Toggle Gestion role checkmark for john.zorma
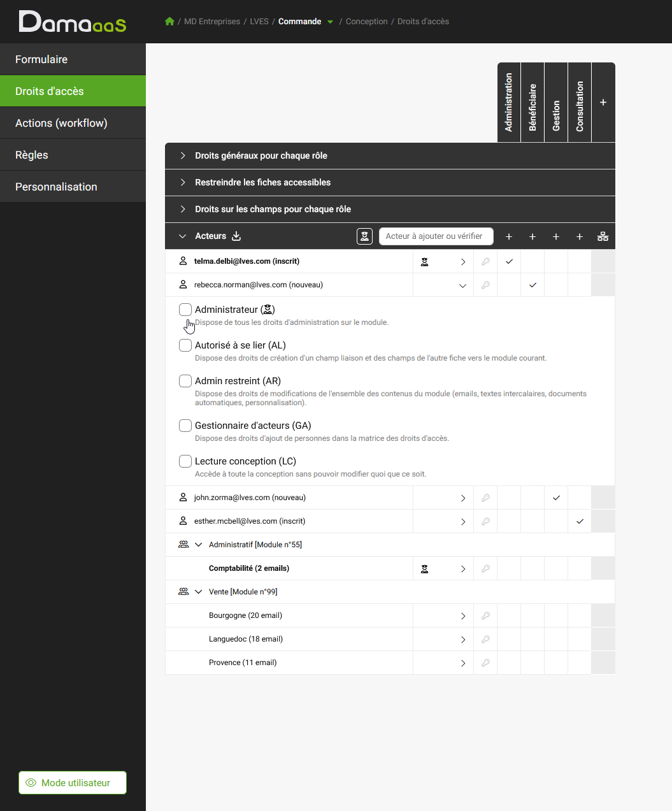 (x=556, y=498)
